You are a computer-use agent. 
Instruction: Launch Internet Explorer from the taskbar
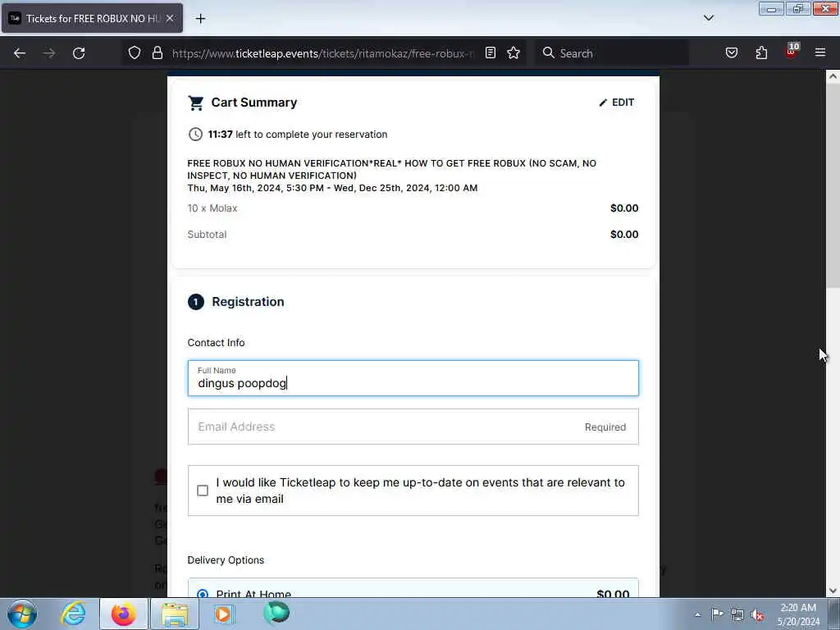[73, 614]
